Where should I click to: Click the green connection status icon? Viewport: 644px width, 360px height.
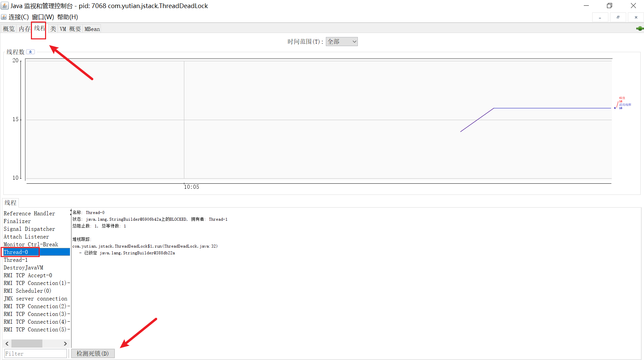[x=640, y=29]
